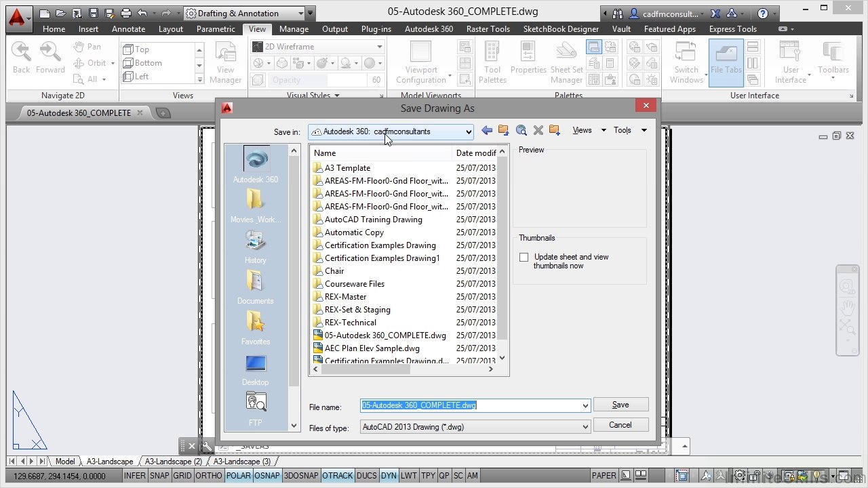Image resolution: width=868 pixels, height=488 pixels.
Task: Click the Save button in dialog
Action: tap(620, 405)
